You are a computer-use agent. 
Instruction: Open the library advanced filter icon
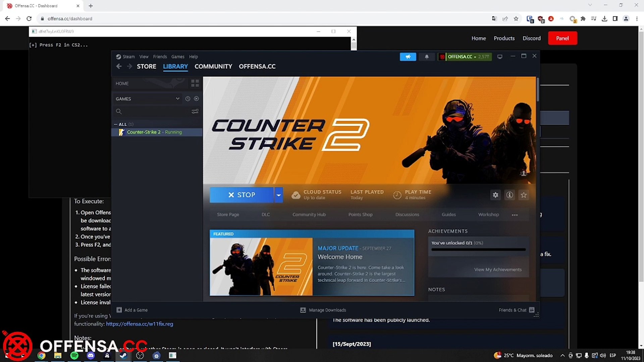pyautogui.click(x=195, y=111)
